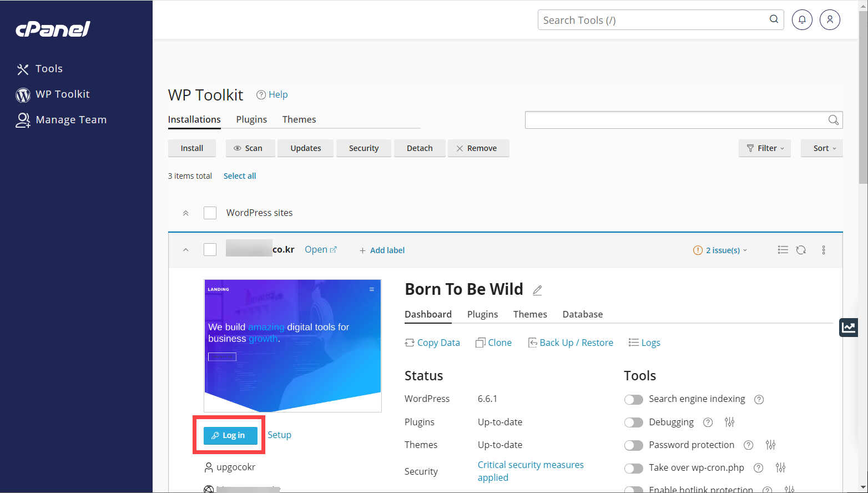The height and width of the screenshot is (493, 868).
Task: Click Add label link
Action: tap(382, 250)
